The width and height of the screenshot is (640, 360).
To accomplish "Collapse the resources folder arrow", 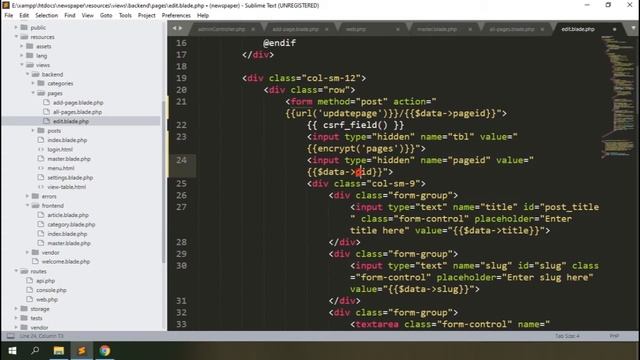I will coord(16,37).
